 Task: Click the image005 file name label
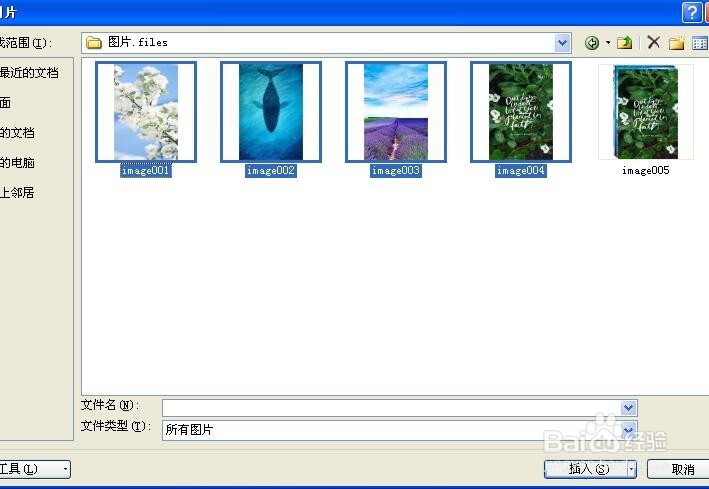point(646,171)
